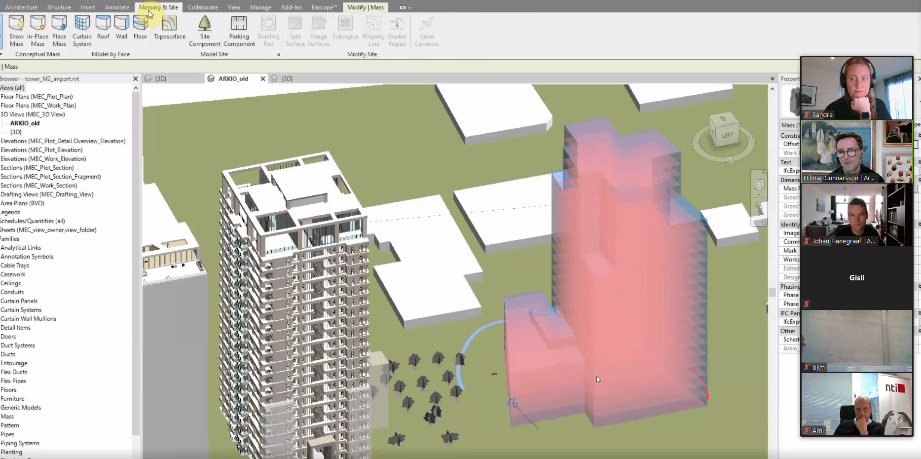921x459 pixels.
Task: Click the Toposurface tool
Action: 169,28
